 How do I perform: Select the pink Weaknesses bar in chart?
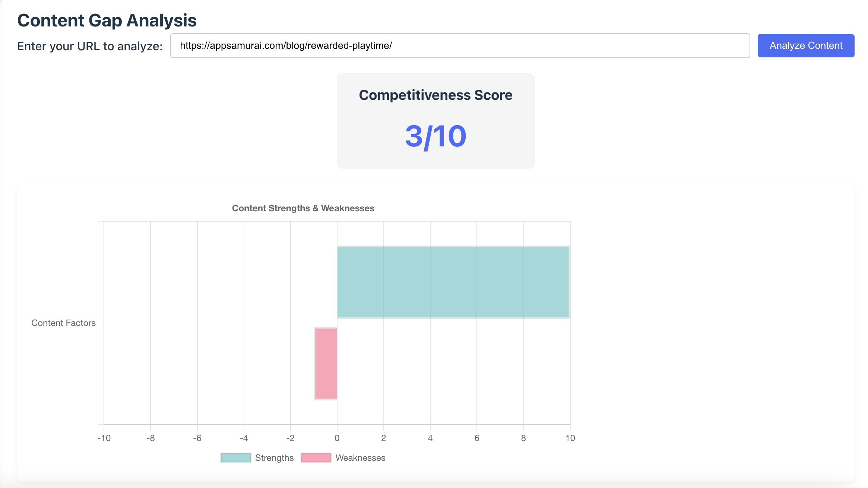[326, 364]
